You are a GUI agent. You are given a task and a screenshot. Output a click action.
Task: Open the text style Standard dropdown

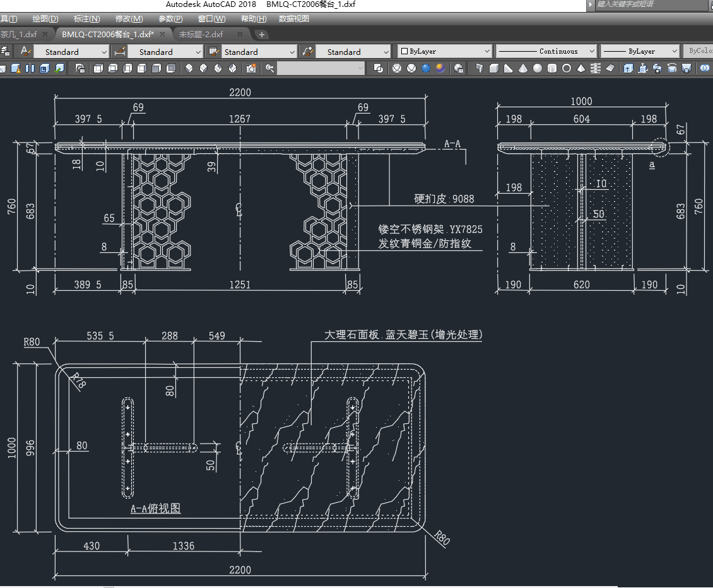coord(71,52)
